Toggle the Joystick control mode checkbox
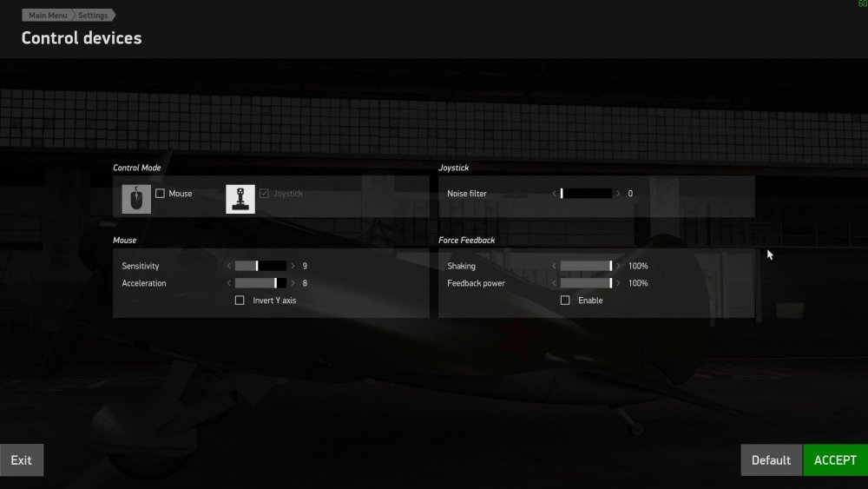Screen dimensions: 868x489 click(264, 194)
